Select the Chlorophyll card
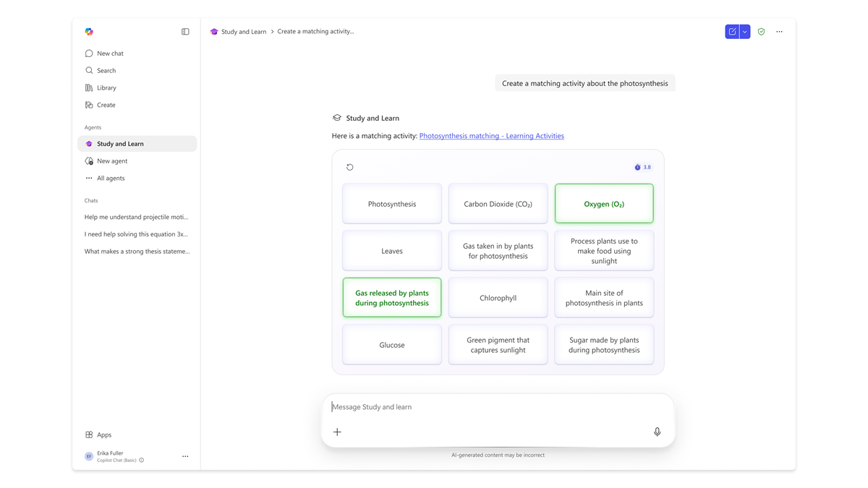The width and height of the screenshot is (868, 488). (498, 298)
